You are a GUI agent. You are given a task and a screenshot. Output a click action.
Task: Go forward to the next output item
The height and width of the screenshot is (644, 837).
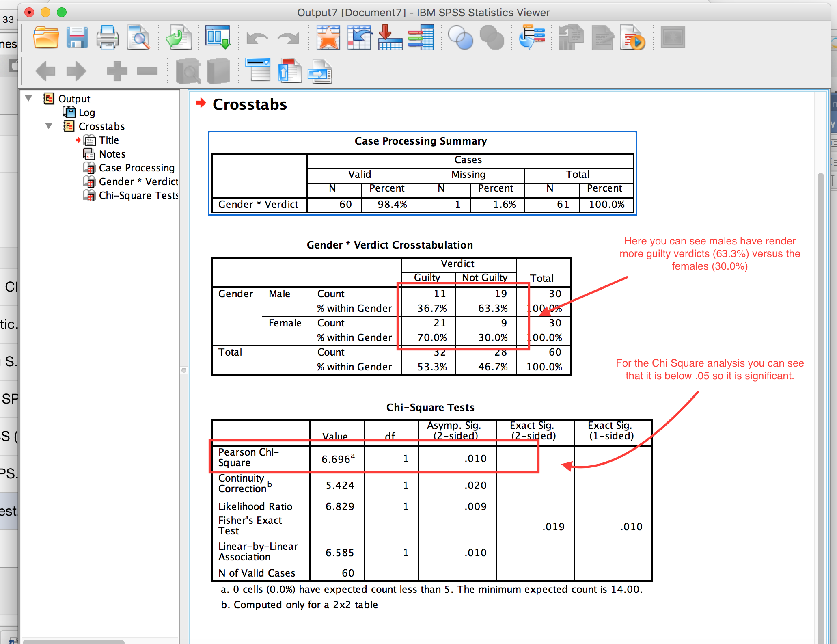pos(76,70)
